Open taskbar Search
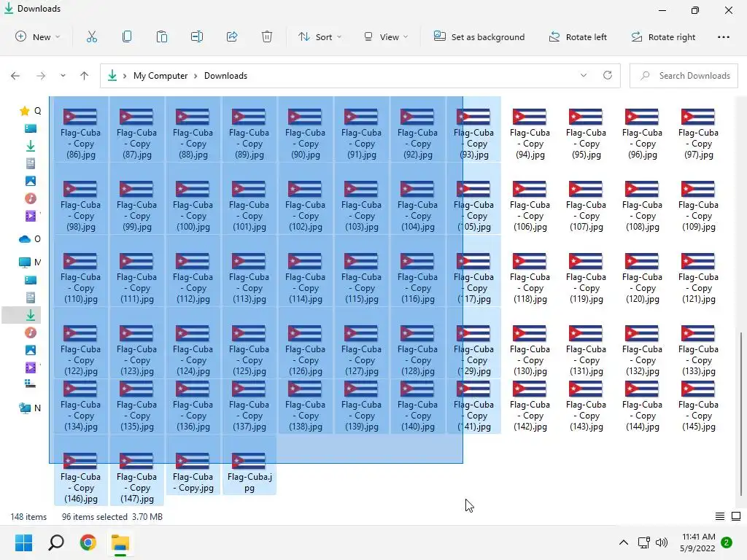Viewport: 747px width, 560px height. click(56, 542)
